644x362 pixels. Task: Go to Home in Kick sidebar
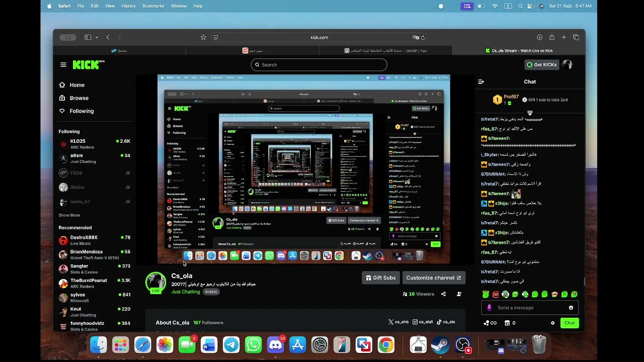72,85
